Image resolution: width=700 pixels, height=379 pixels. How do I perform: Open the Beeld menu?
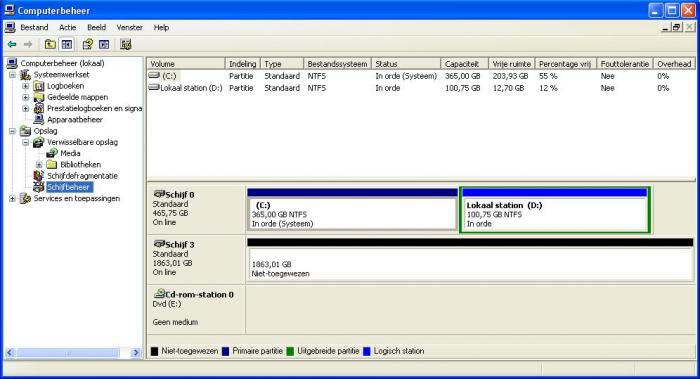pos(96,27)
